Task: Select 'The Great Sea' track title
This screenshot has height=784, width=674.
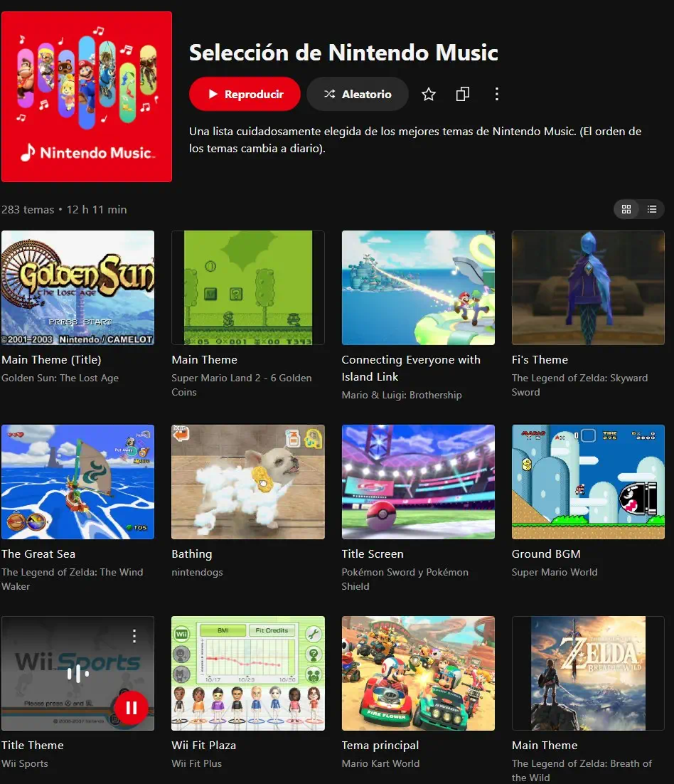Action: [38, 554]
